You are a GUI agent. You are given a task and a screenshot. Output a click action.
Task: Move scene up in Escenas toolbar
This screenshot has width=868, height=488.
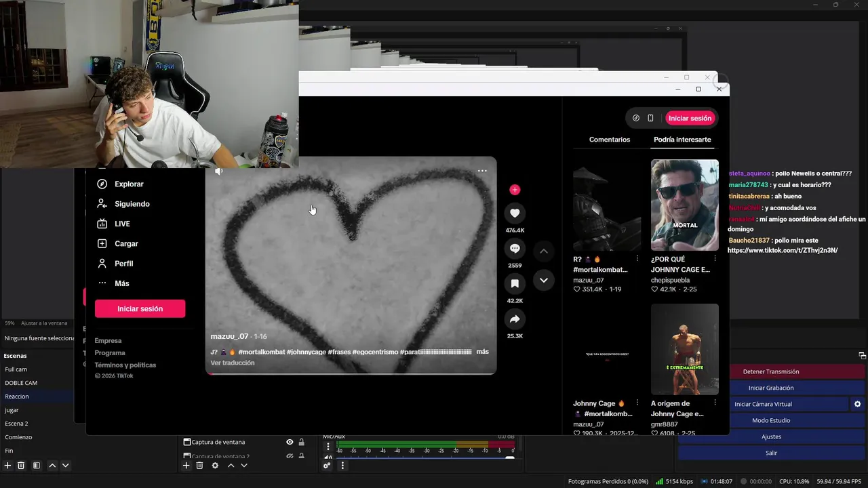[x=52, y=466]
